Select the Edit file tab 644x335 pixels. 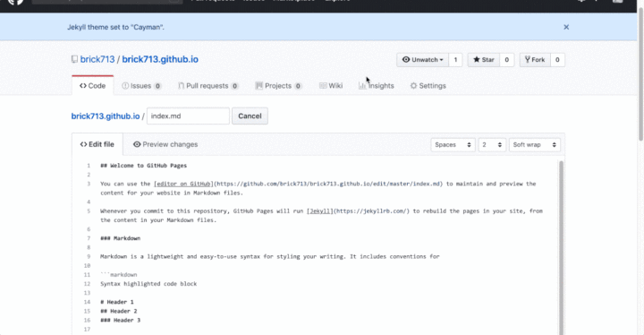[x=97, y=144]
